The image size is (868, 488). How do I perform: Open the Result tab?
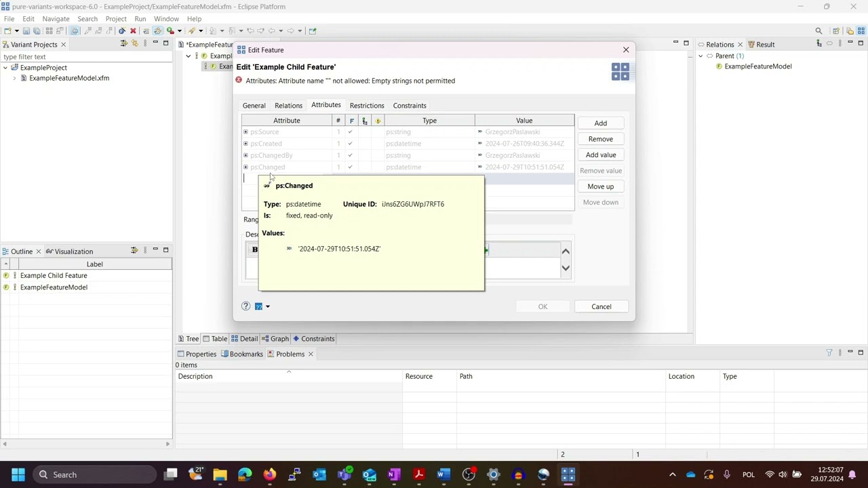click(x=760, y=45)
